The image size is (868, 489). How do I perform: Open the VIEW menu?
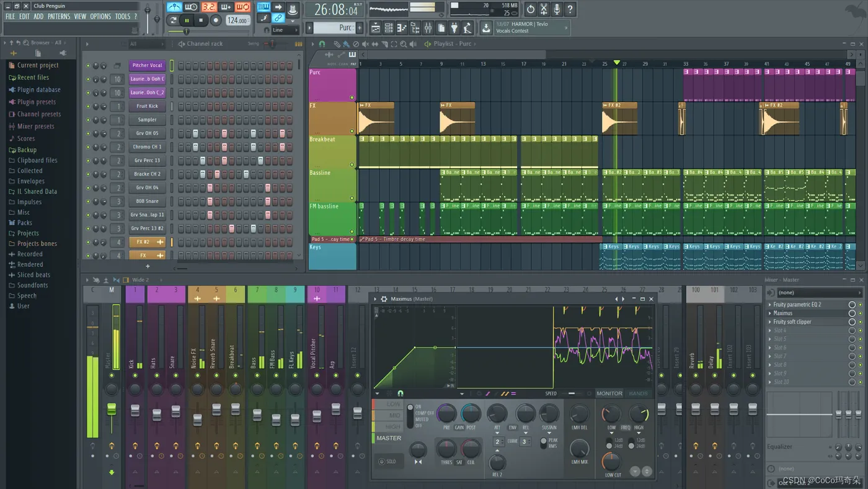pos(81,17)
